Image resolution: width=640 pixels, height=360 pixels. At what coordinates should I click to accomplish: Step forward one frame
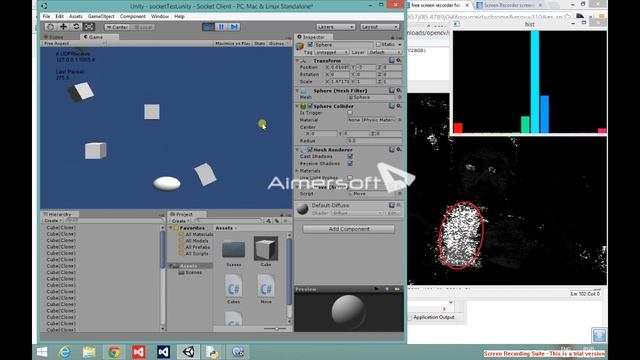point(234,27)
